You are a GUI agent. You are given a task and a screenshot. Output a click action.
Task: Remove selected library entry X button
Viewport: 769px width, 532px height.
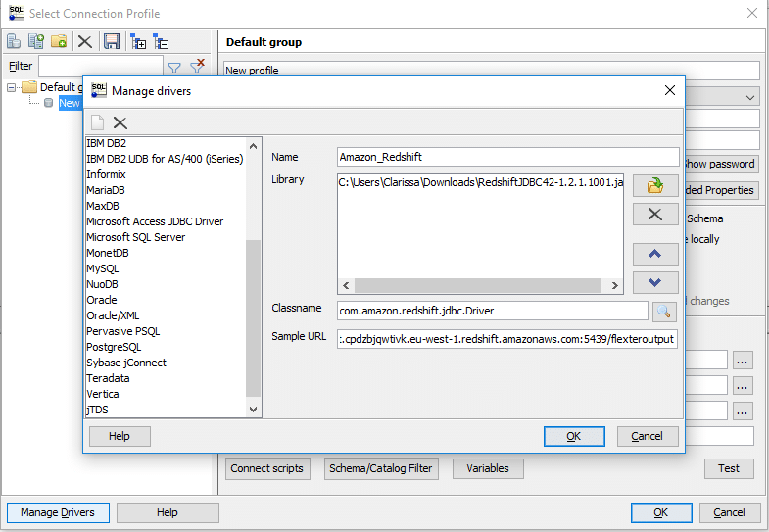(655, 215)
